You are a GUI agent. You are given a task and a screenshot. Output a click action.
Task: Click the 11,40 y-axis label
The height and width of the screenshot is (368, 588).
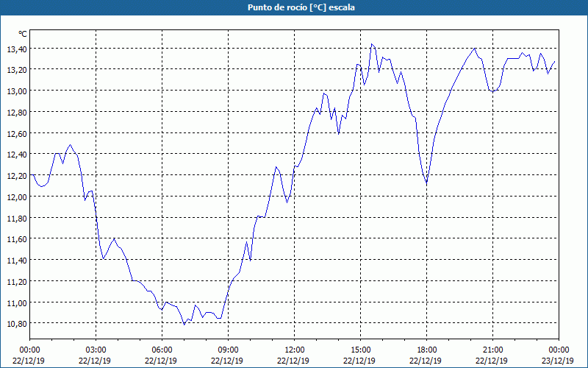(x=16, y=260)
